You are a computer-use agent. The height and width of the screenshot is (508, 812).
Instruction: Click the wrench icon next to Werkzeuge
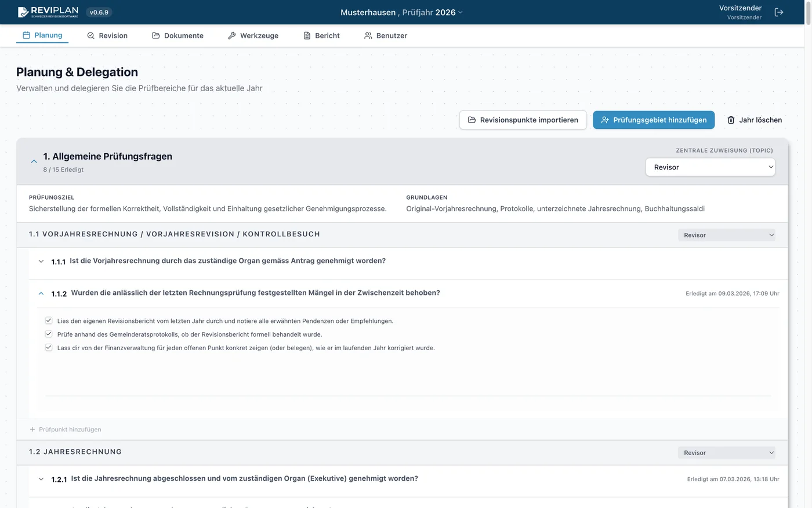point(232,36)
